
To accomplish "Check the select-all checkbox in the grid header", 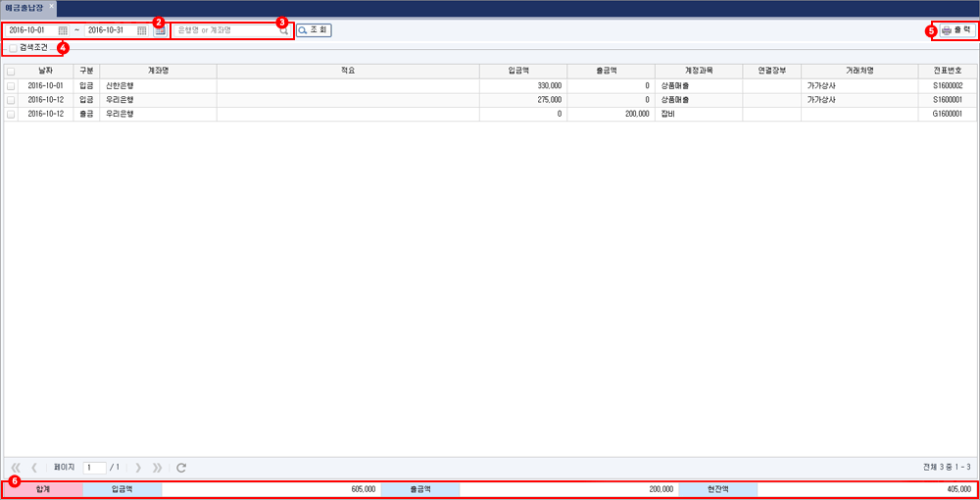I will pos(11,72).
